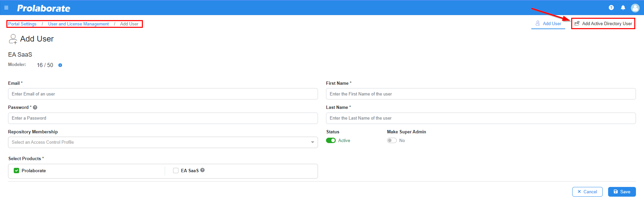Click the 16 / 50 Modeler count

point(45,65)
